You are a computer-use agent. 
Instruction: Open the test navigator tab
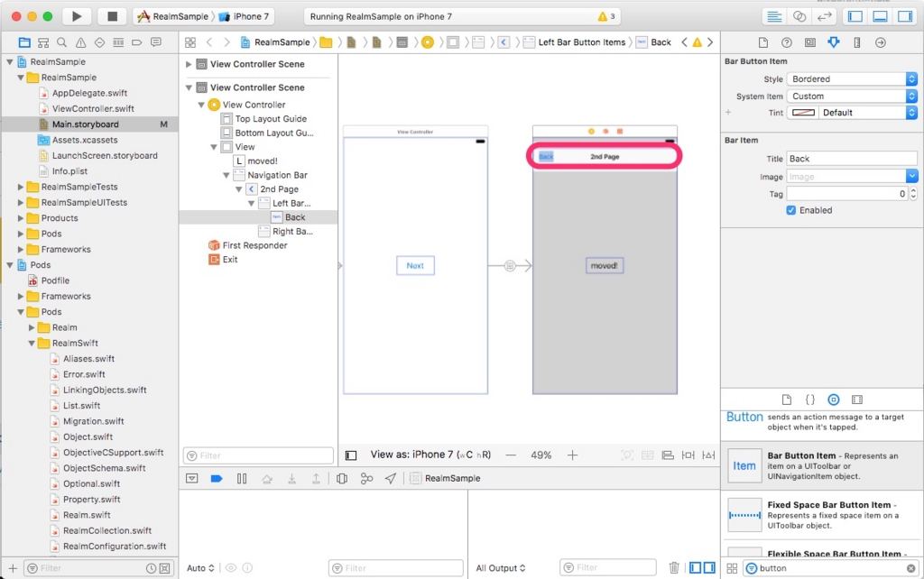[x=99, y=42]
